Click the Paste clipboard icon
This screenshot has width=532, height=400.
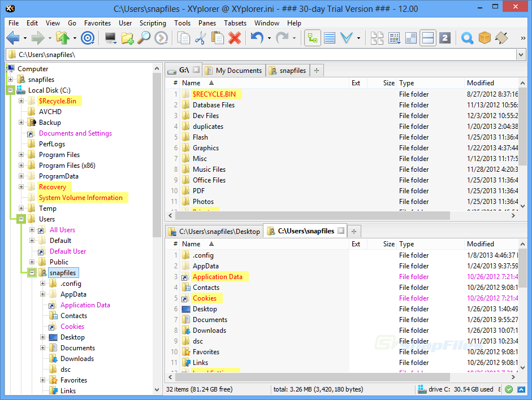pos(217,38)
